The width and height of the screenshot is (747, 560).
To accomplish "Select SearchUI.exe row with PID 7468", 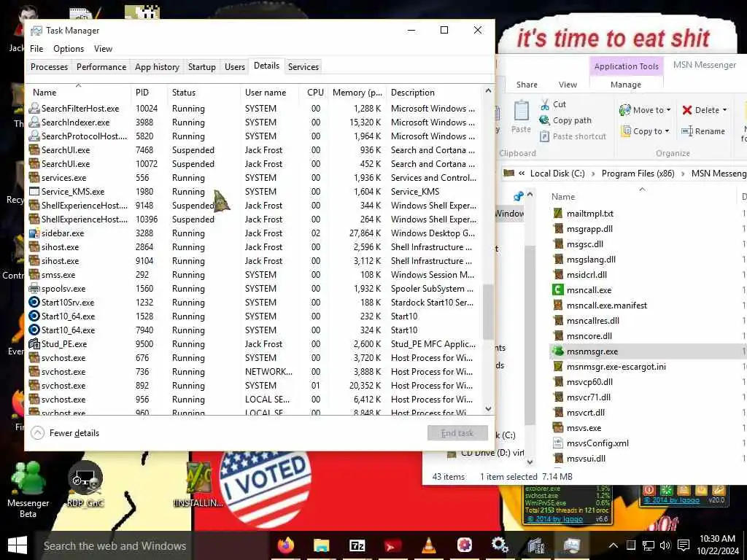I will (x=254, y=150).
